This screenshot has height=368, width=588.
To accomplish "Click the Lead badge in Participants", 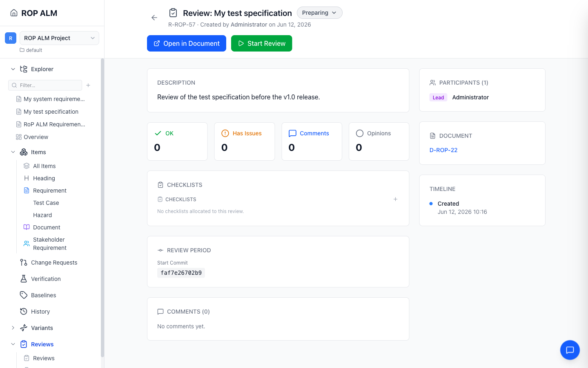I will [x=438, y=97].
